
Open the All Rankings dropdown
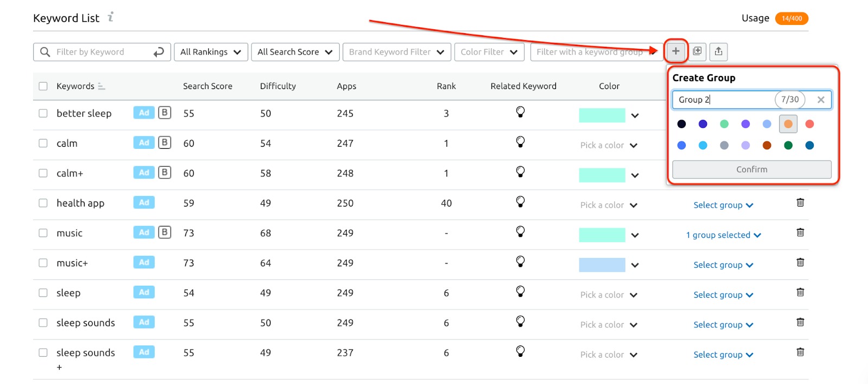pos(210,52)
